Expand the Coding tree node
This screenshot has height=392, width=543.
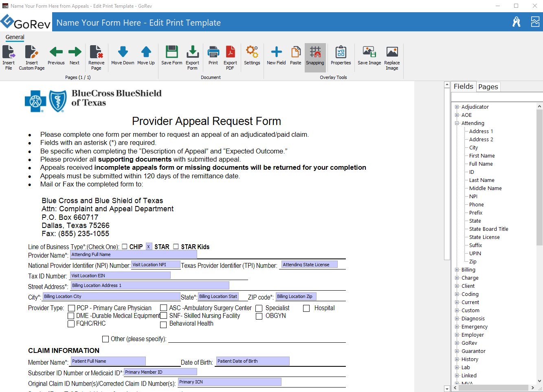[457, 294]
